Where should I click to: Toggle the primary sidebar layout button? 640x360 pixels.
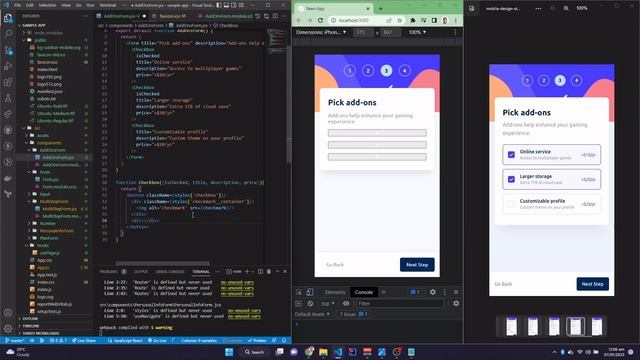click(x=219, y=5)
